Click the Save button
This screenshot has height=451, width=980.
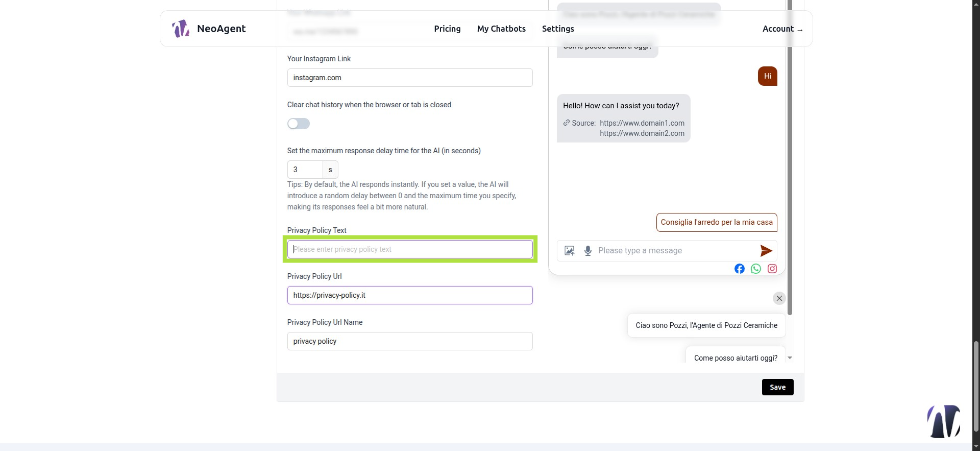pos(777,387)
